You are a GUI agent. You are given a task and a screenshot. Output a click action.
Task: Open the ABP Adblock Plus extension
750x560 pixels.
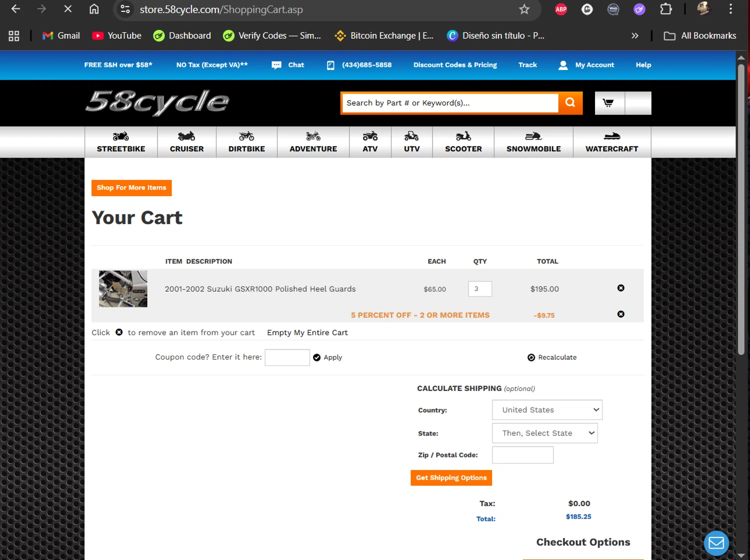tap(561, 9)
